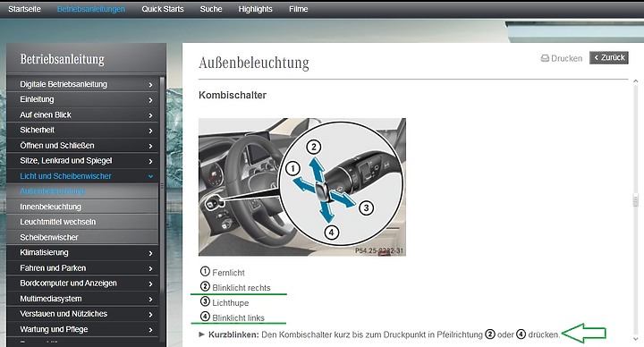Click the content scrollbar up arrow
Screen dimensions: 644x347
click(x=635, y=81)
